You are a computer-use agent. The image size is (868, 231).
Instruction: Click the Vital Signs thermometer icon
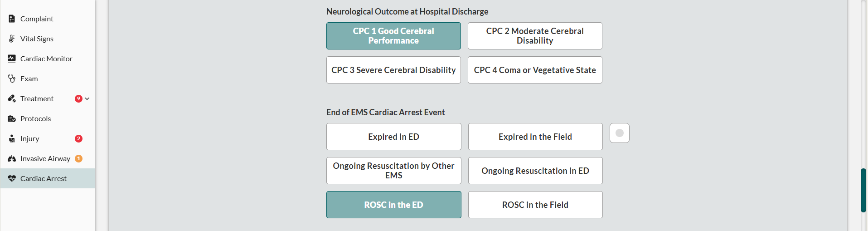coord(12,39)
